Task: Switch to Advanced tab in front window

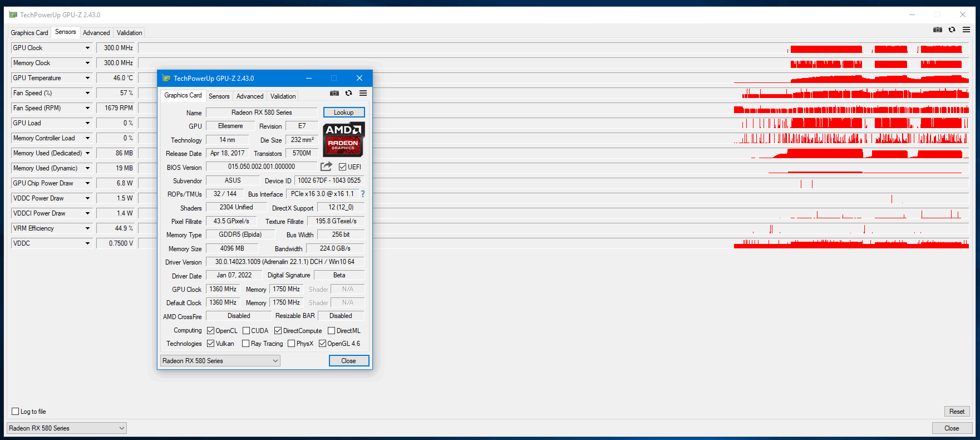Action: (250, 96)
